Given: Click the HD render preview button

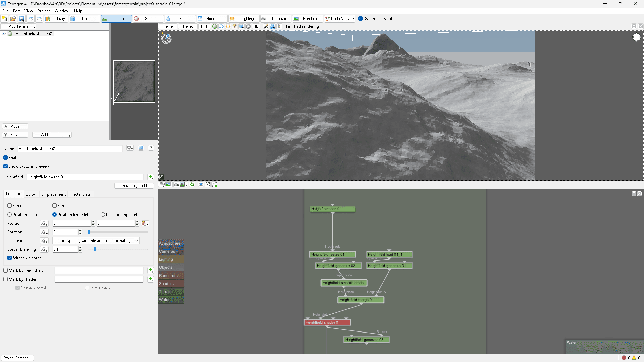Looking at the screenshot, I should point(256,26).
